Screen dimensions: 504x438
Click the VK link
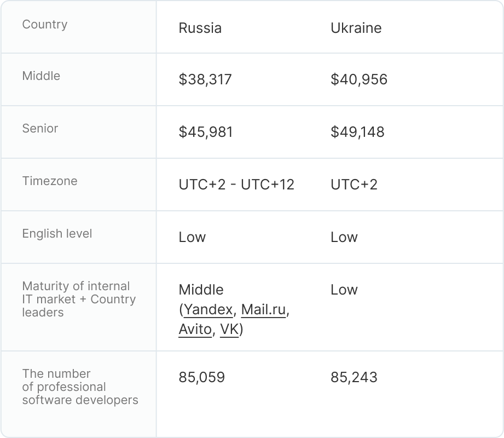coord(229,329)
